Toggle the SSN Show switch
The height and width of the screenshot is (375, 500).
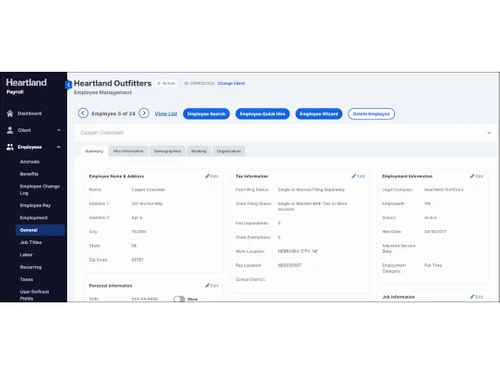point(179,299)
